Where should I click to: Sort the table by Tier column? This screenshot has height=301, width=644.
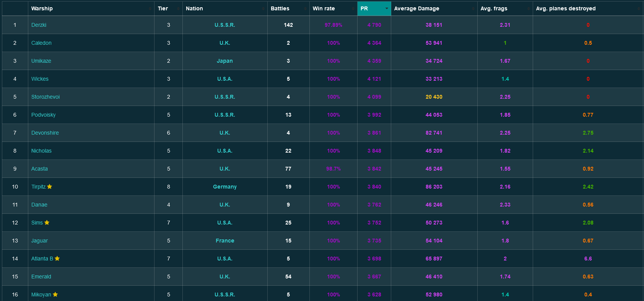coord(163,8)
